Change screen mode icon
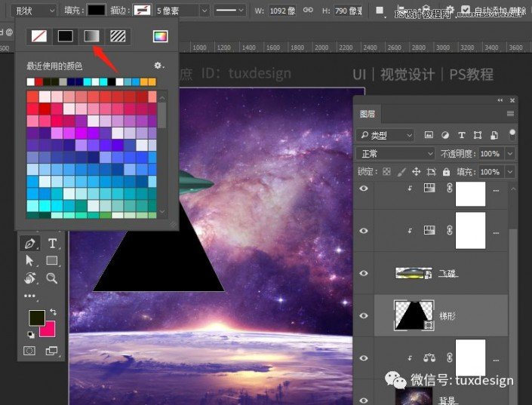This screenshot has width=532, height=405. click(51, 351)
